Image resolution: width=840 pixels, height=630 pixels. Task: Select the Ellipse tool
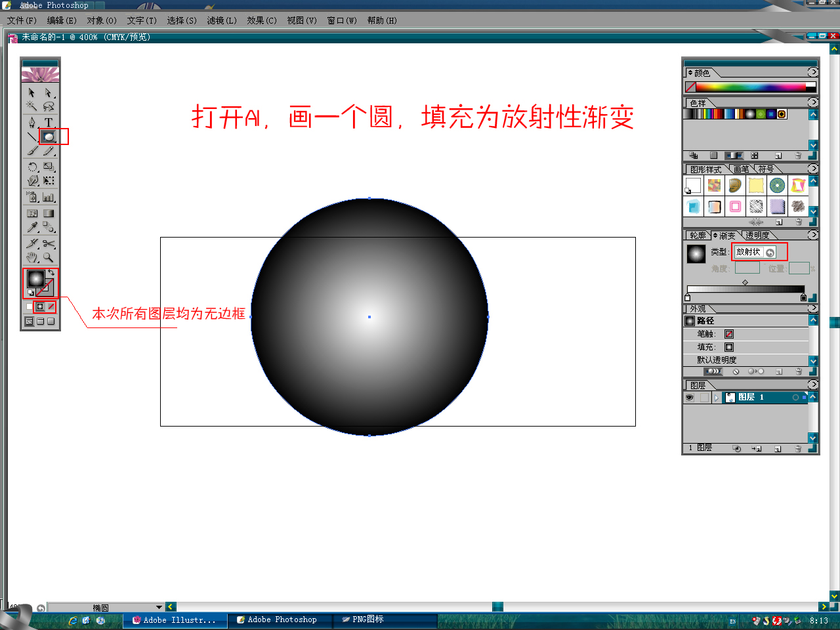click(x=49, y=136)
